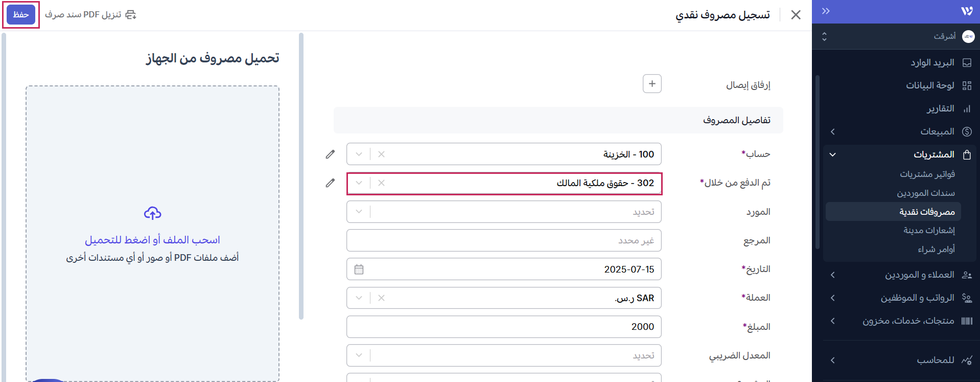This screenshot has width=980, height=382.
Task: Open the supplier (المورد) dropdown
Action: pos(359,212)
